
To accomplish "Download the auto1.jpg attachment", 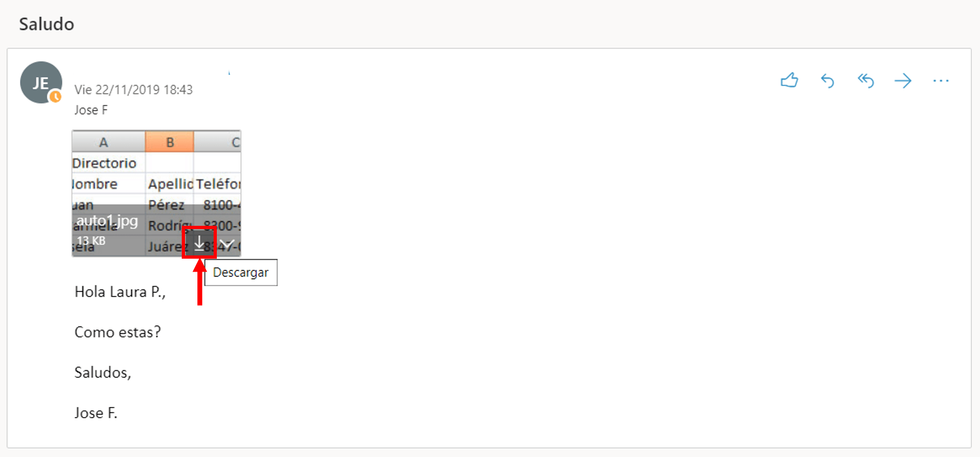I will (199, 243).
